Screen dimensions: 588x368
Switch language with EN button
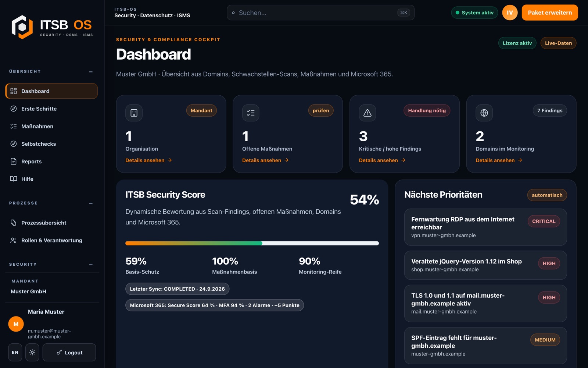click(15, 352)
